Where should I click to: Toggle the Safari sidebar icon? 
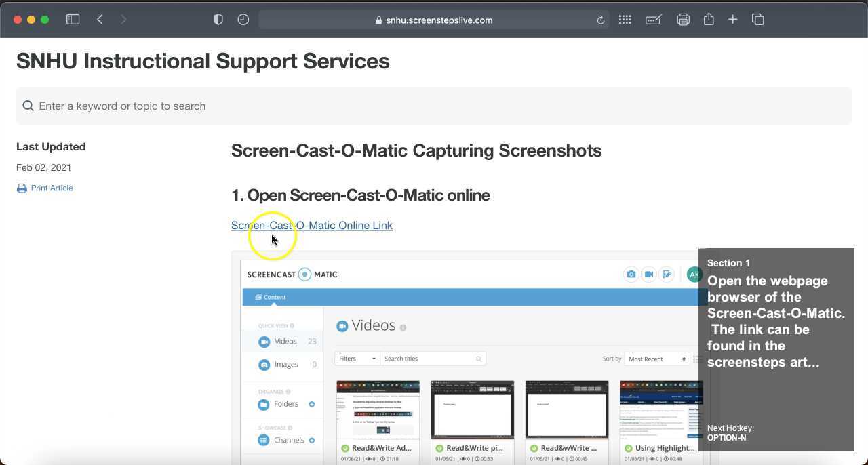pos(73,19)
